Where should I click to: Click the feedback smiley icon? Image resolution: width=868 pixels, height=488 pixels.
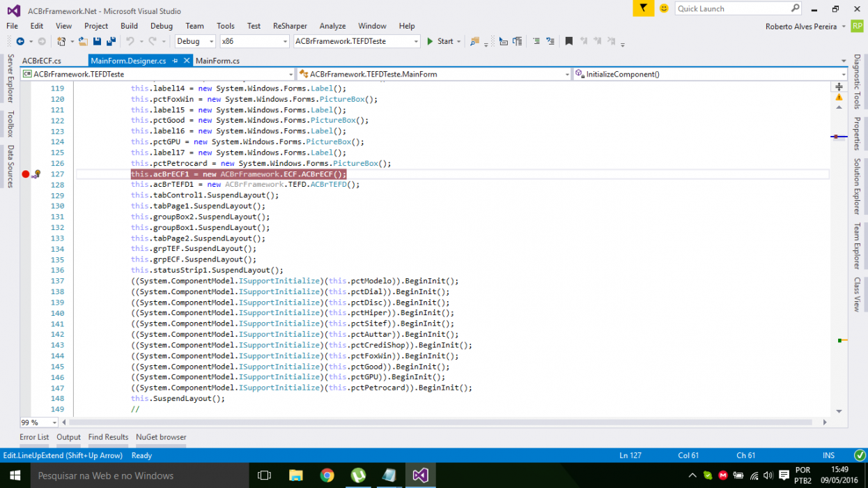tap(664, 8)
